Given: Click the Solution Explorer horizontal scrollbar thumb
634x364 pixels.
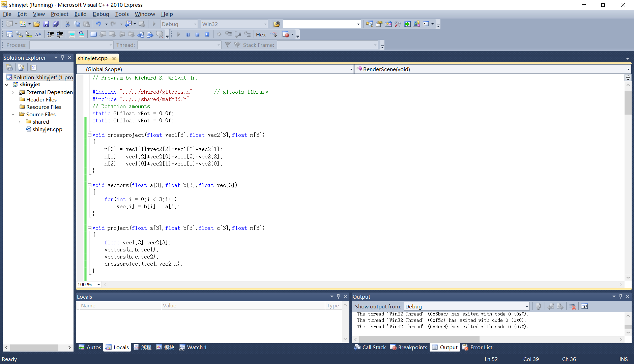Looking at the screenshot, I should pos(34,347).
